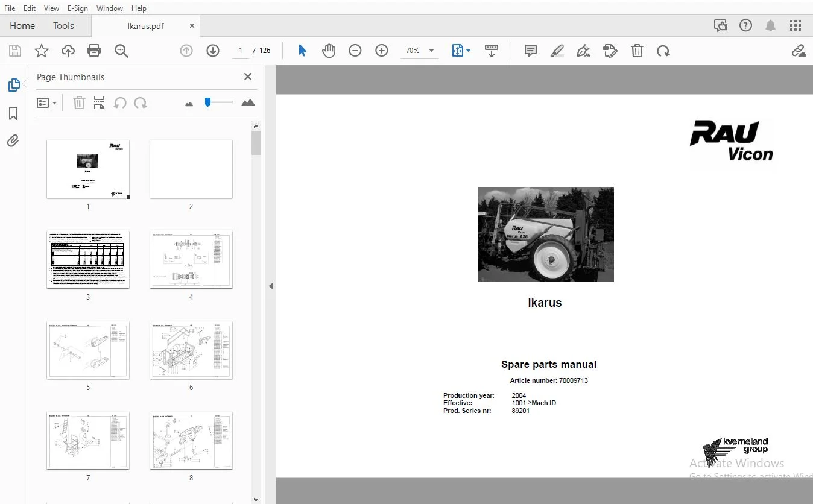The height and width of the screenshot is (504, 813).
Task: Reduce the thumbnail size with small mountain icon
Action: [x=189, y=104]
